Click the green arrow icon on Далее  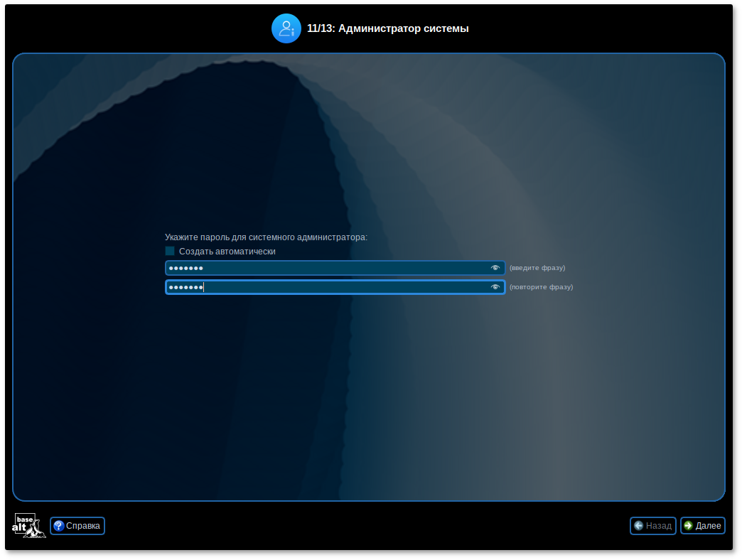[x=688, y=526]
